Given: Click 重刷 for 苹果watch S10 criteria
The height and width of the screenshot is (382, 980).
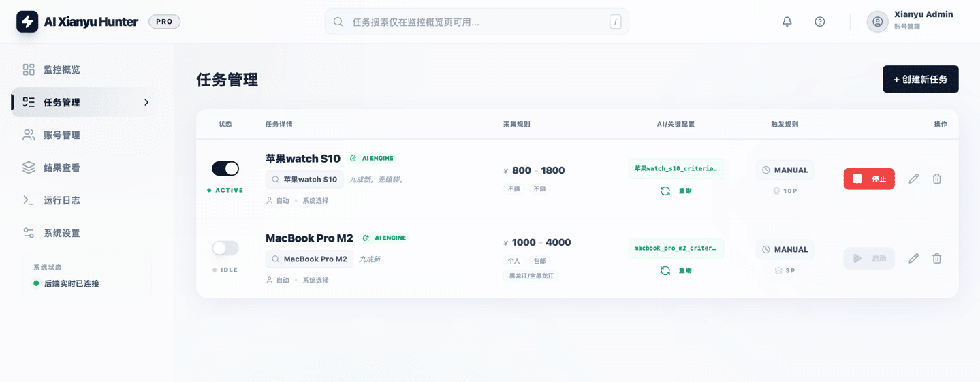Looking at the screenshot, I should click(685, 191).
